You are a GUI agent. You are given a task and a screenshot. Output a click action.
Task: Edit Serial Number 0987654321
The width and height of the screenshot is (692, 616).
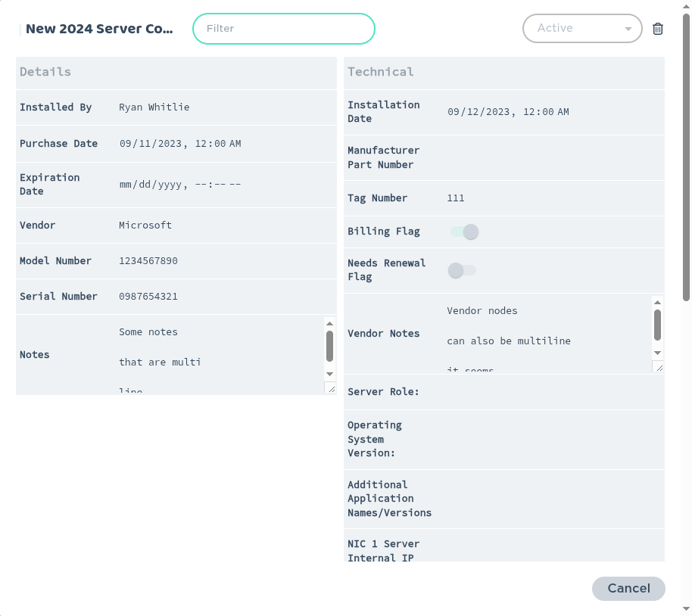point(226,297)
